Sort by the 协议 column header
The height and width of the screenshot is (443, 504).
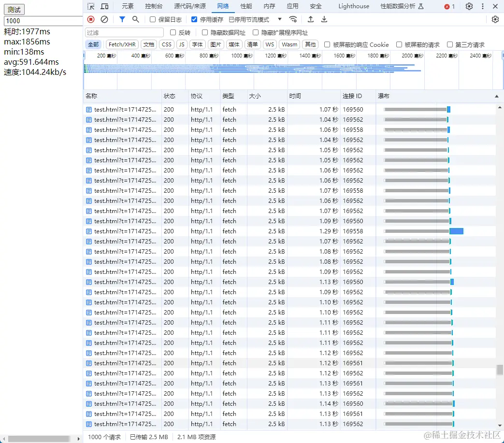click(x=204, y=96)
